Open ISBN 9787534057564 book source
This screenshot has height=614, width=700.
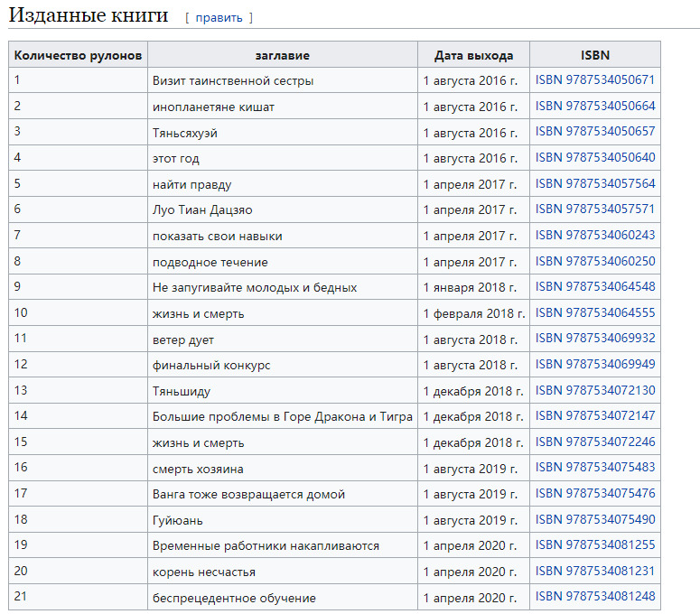[594, 184]
